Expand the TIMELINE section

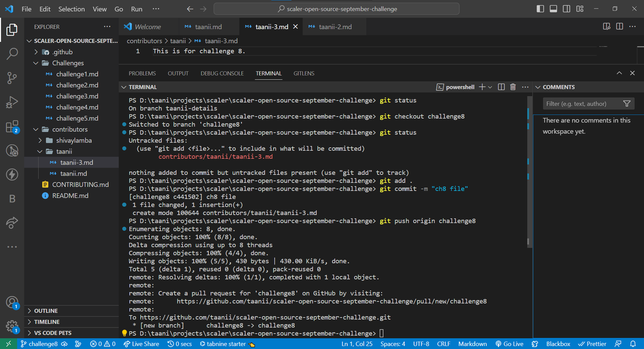[71, 322]
